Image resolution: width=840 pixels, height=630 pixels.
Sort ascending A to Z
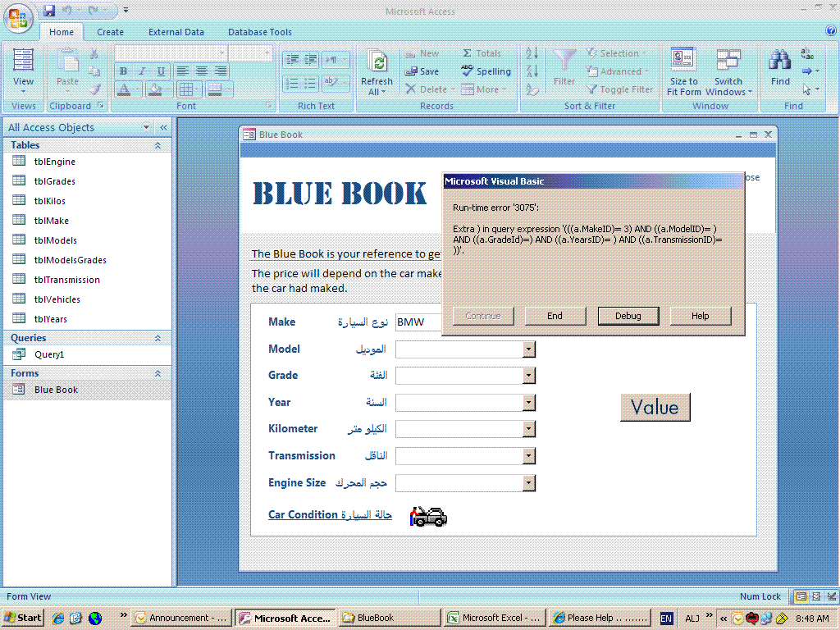(x=532, y=53)
